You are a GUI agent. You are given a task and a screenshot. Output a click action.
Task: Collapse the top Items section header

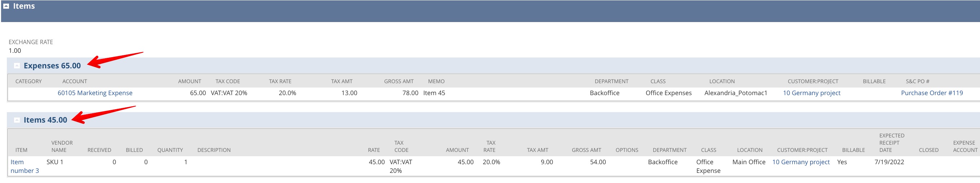[6, 6]
